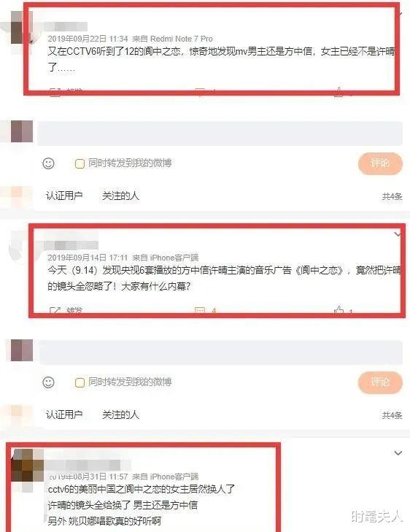This screenshot has width=410, height=532.
Task: Enable 同时转发到我的微博 in first comment area
Action: (80, 164)
